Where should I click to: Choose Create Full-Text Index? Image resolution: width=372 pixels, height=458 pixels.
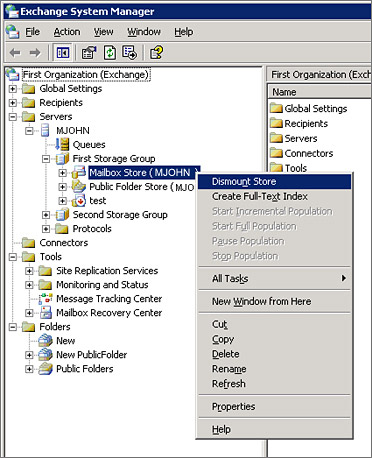click(275, 196)
